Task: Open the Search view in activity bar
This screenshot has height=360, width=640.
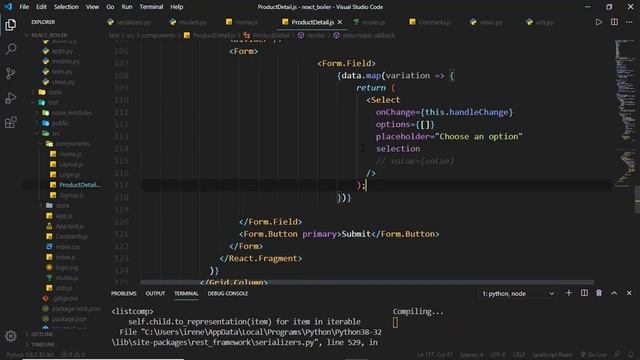Action: pyautogui.click(x=11, y=49)
